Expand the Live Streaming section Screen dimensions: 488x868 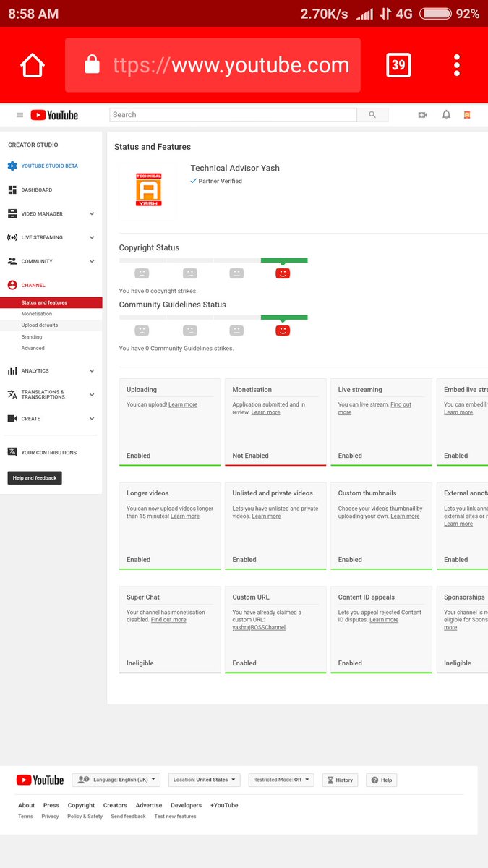(x=92, y=237)
